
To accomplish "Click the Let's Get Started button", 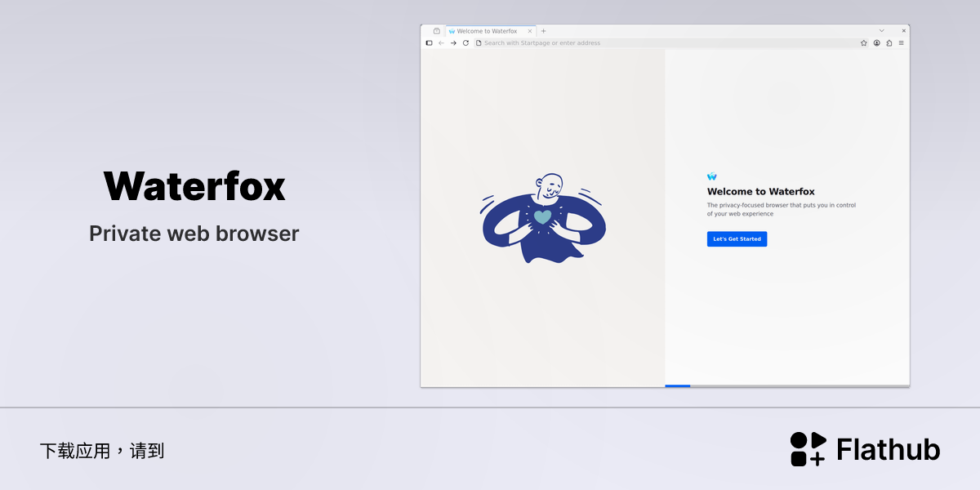I will (737, 239).
